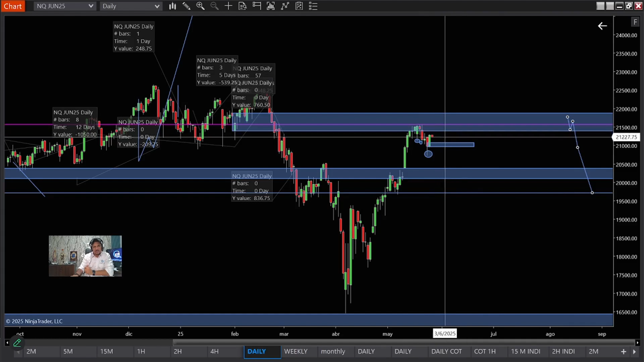This screenshot has width=644, height=362.
Task: Click the 'Y value: 248.75' ruler label
Action: [x=133, y=49]
